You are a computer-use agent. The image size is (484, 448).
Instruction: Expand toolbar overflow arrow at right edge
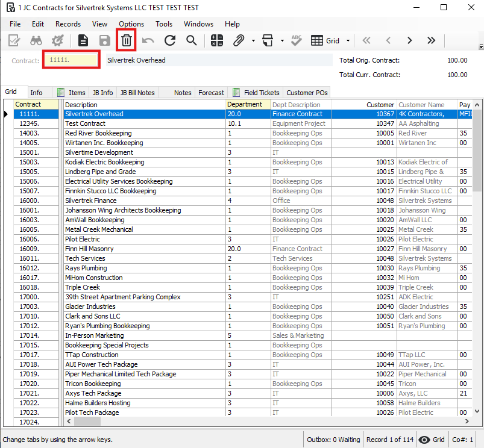(x=481, y=46)
